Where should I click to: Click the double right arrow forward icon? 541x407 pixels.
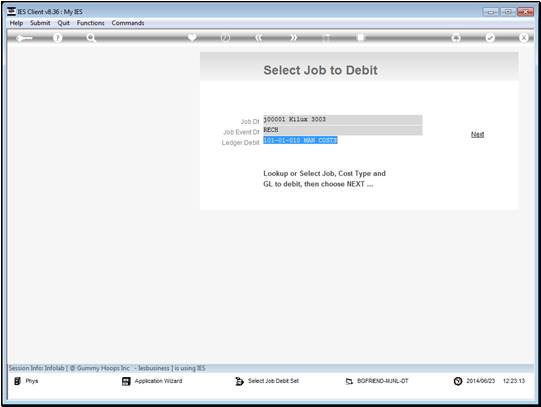[x=293, y=38]
